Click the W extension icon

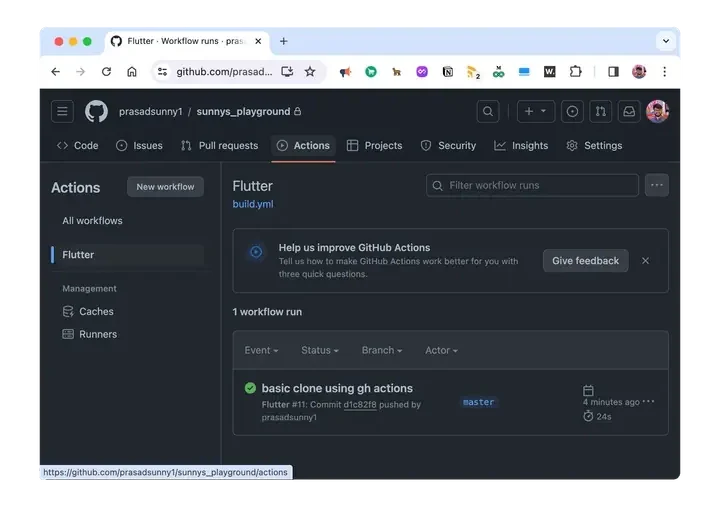pos(550,72)
